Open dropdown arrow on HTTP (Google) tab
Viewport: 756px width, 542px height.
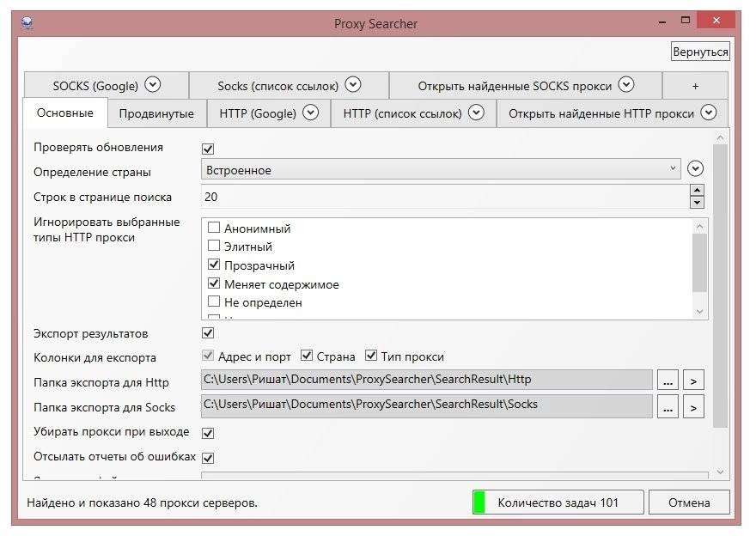pos(310,113)
